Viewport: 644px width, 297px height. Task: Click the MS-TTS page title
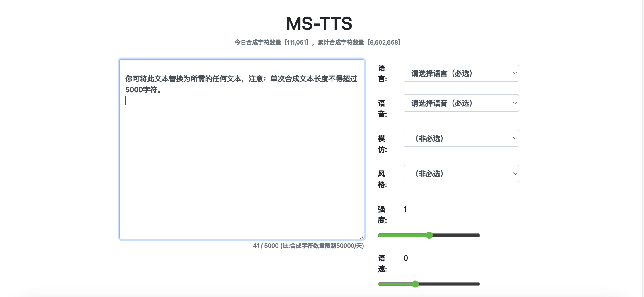click(x=319, y=24)
